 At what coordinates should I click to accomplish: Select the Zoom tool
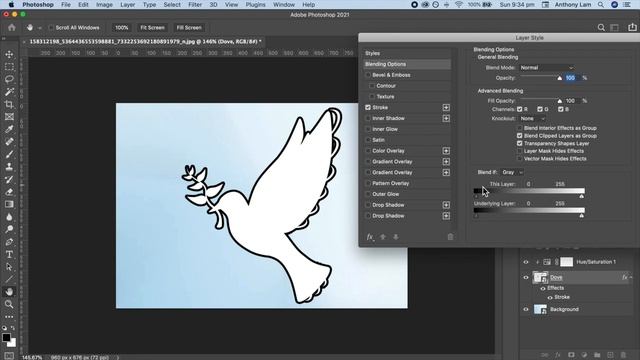(9, 304)
